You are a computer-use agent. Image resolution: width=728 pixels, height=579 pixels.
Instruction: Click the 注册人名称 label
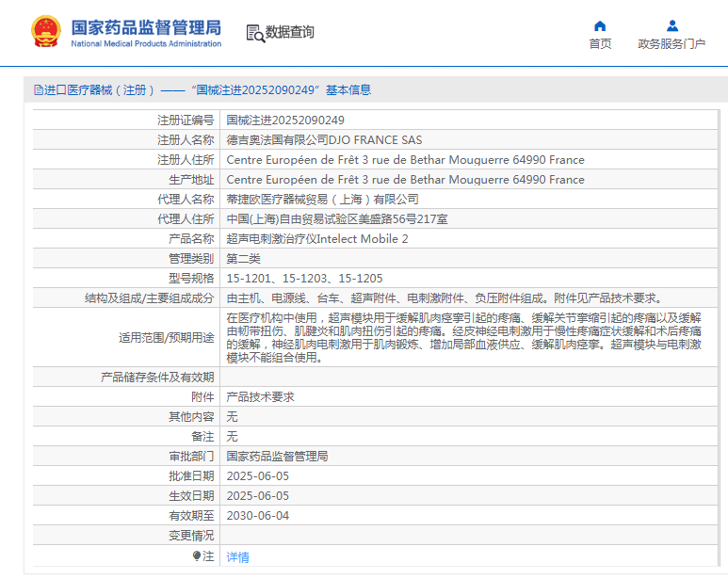tap(186, 140)
